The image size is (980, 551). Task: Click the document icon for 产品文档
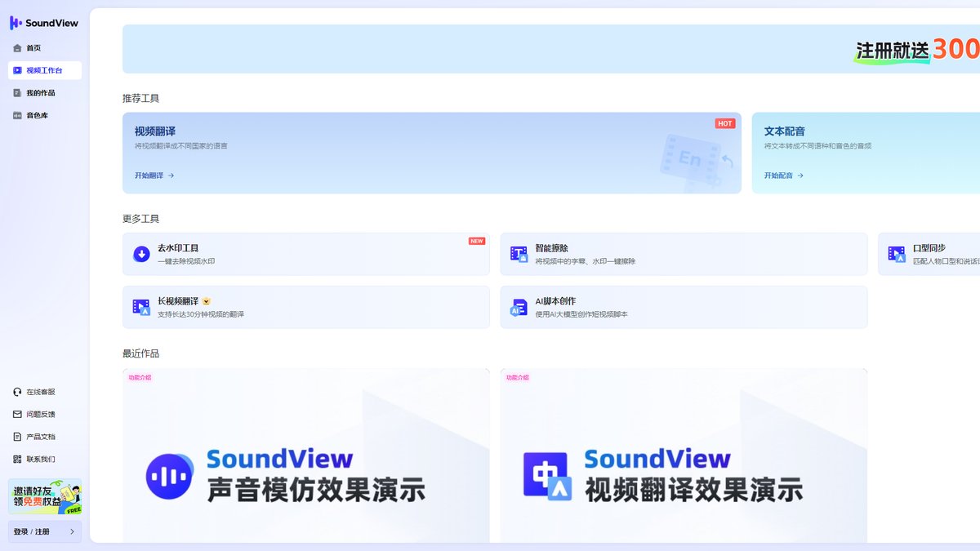18,437
